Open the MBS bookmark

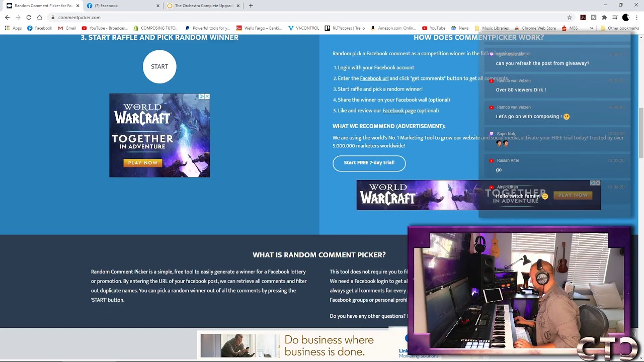(x=570, y=28)
